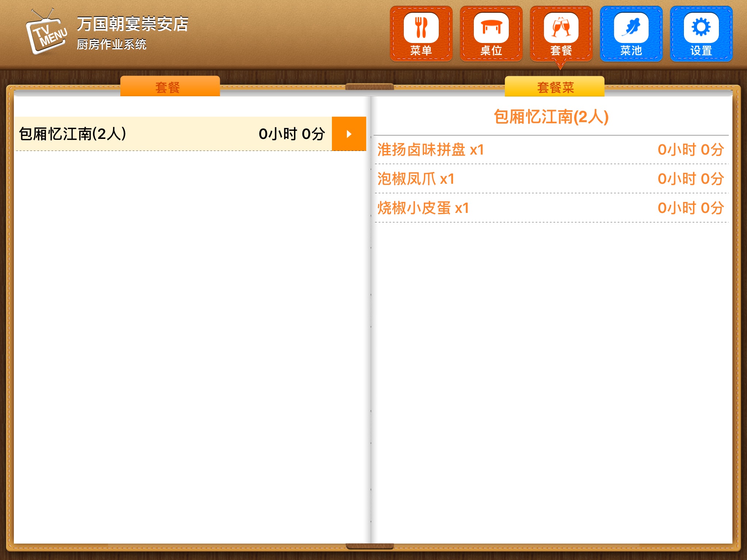
Task: Open 设置 settings
Action: [701, 34]
